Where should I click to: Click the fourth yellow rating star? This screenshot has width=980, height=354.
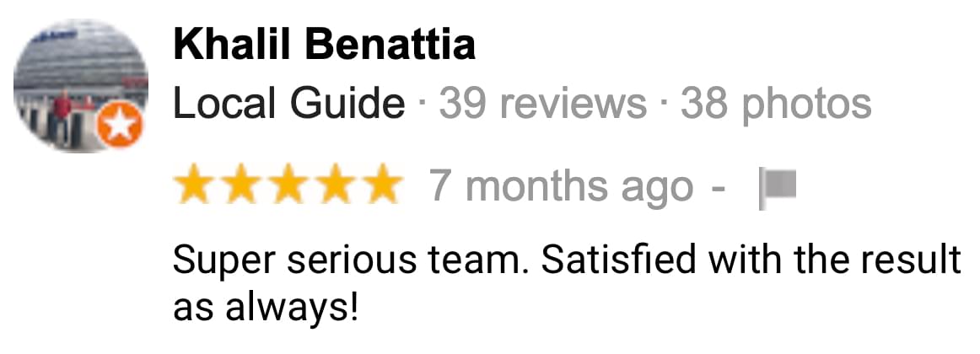click(x=334, y=185)
